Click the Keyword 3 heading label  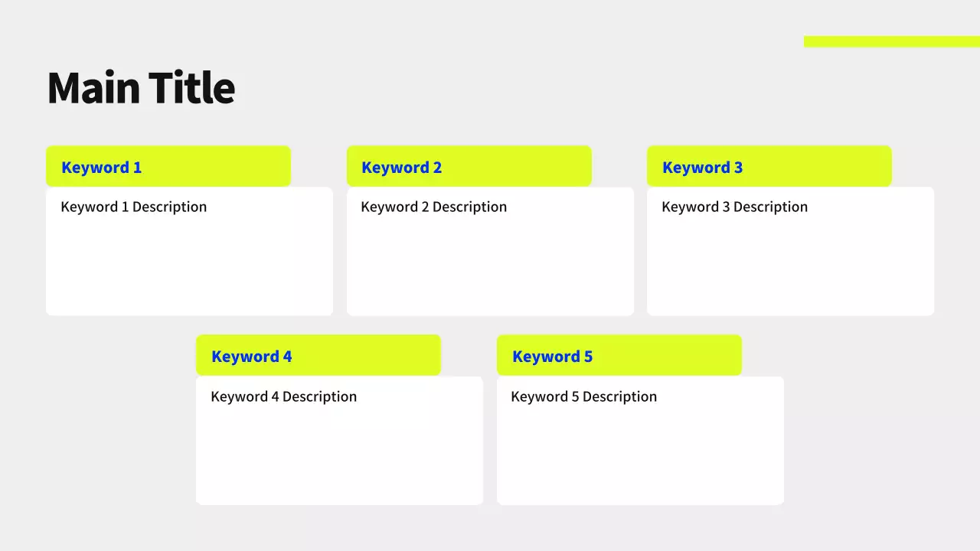tap(702, 168)
